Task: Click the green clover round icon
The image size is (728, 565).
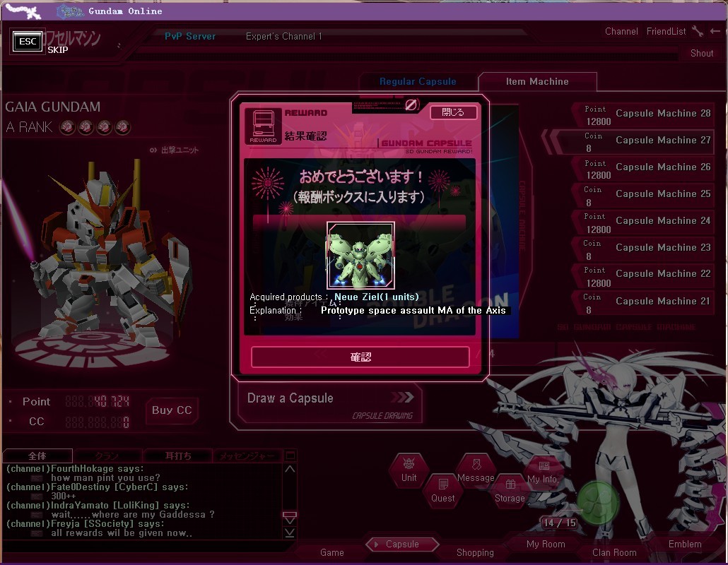Action: coord(597,504)
